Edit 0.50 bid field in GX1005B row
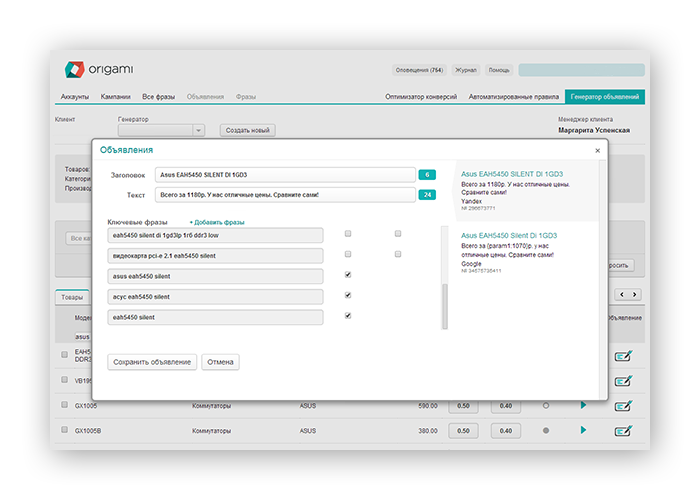The height and width of the screenshot is (500, 700). 463,431
